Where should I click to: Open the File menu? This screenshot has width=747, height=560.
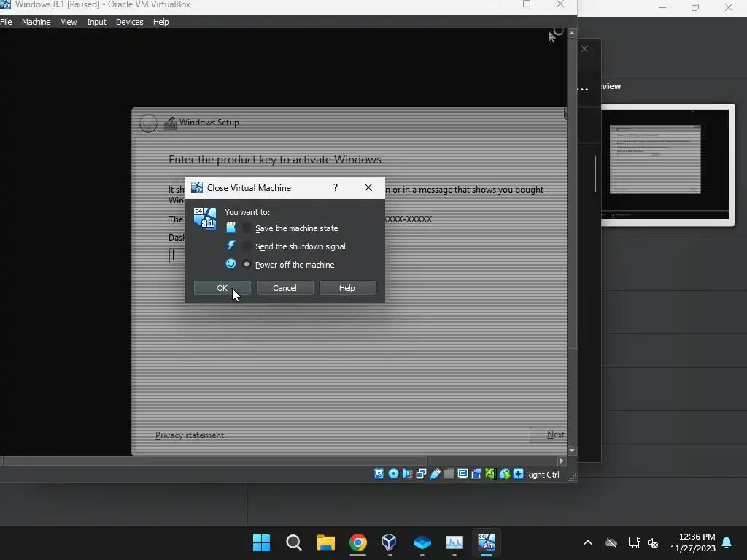6,22
